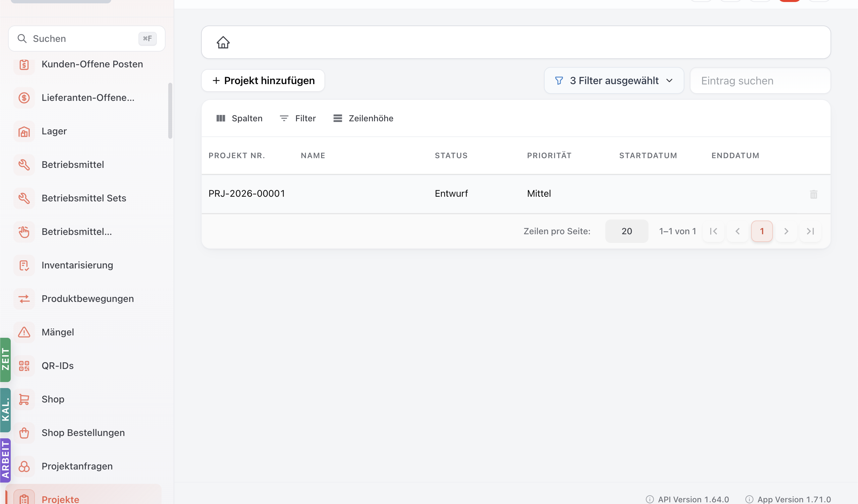Click Projekt hinzufügen button
The image size is (858, 504).
pyautogui.click(x=263, y=81)
